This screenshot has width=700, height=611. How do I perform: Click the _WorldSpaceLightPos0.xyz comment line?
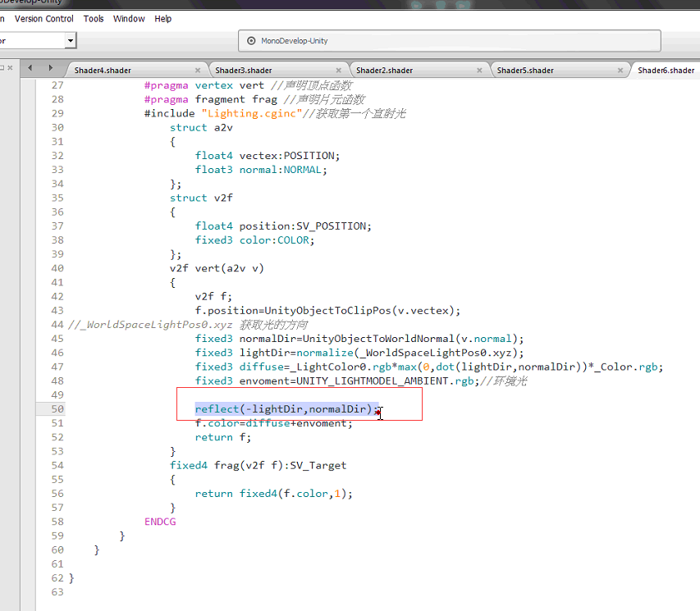[x=187, y=325]
